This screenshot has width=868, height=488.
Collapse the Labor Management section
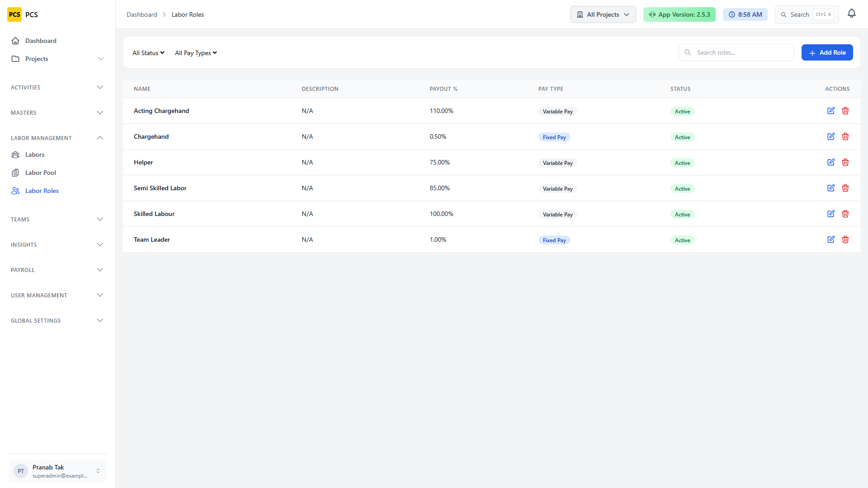(x=58, y=138)
